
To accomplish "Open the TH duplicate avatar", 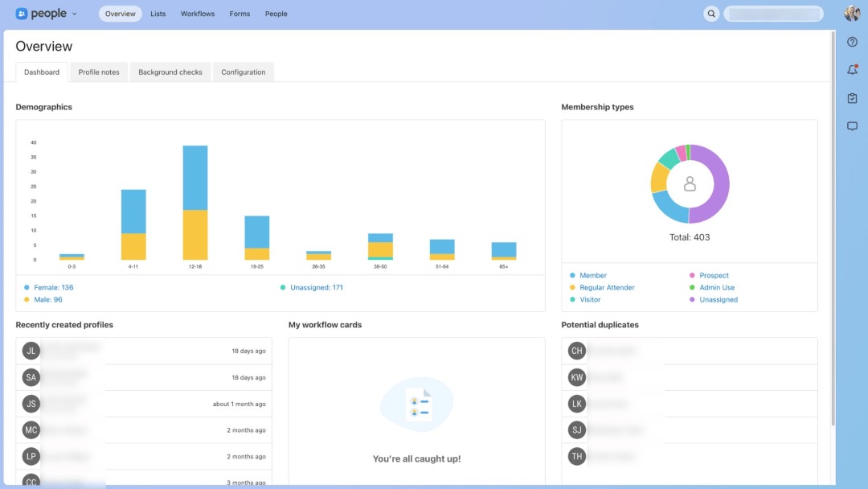I will [577, 456].
